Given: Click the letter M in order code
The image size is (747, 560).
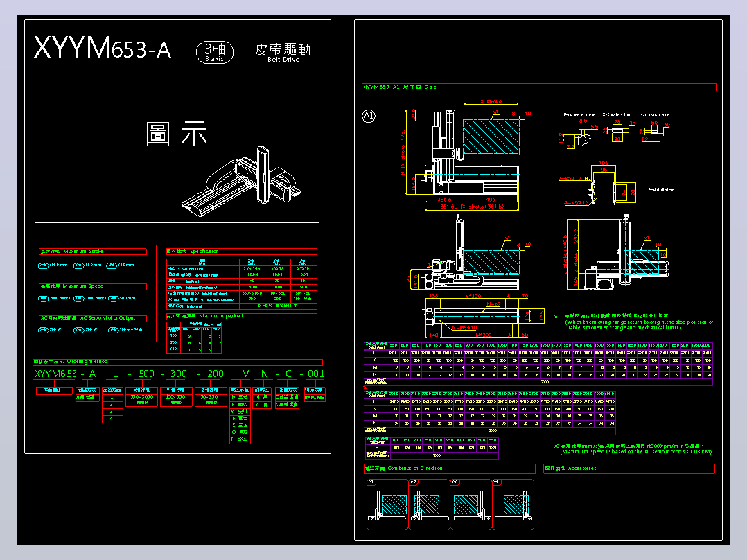Looking at the screenshot, I should 246,374.
